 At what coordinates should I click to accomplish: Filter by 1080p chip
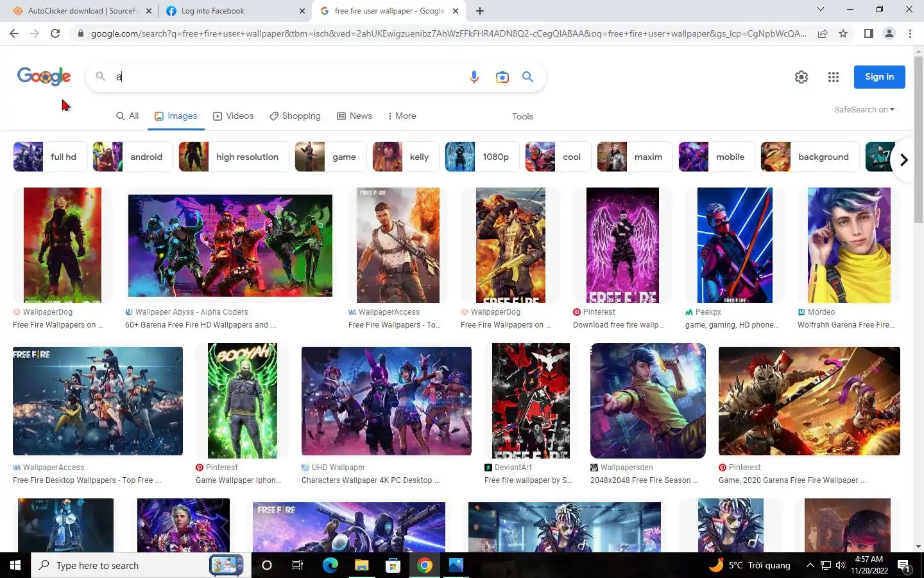coord(482,157)
